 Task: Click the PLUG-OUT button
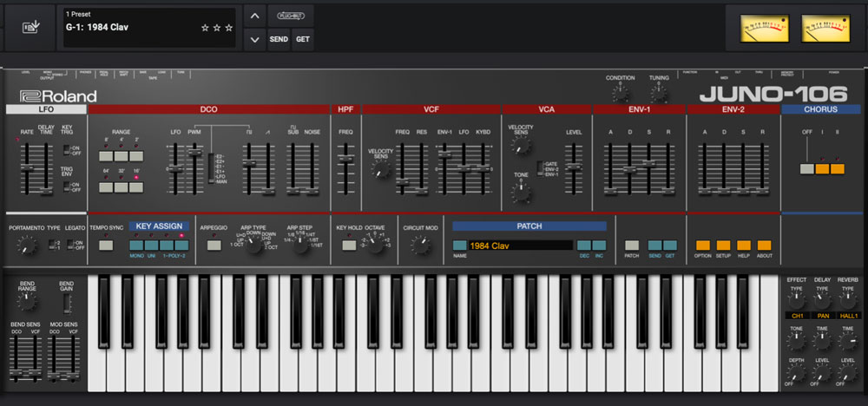click(291, 16)
